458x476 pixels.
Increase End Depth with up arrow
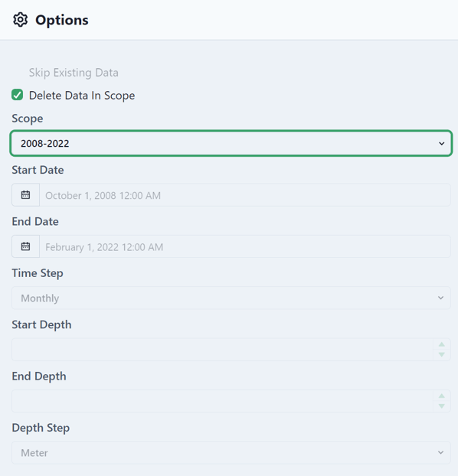pos(442,396)
